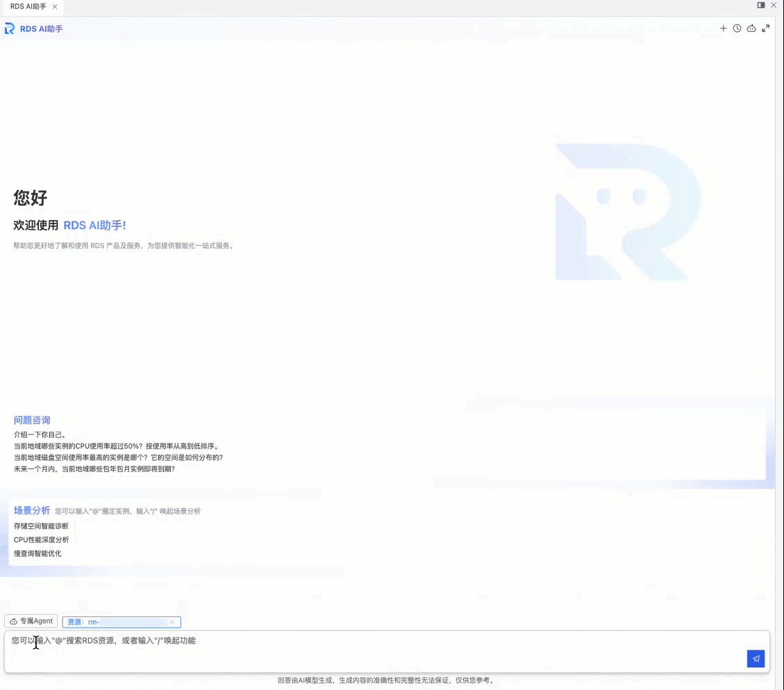Remove the 资源 rm- tag
The width and height of the screenshot is (784, 690).
pyautogui.click(x=172, y=622)
